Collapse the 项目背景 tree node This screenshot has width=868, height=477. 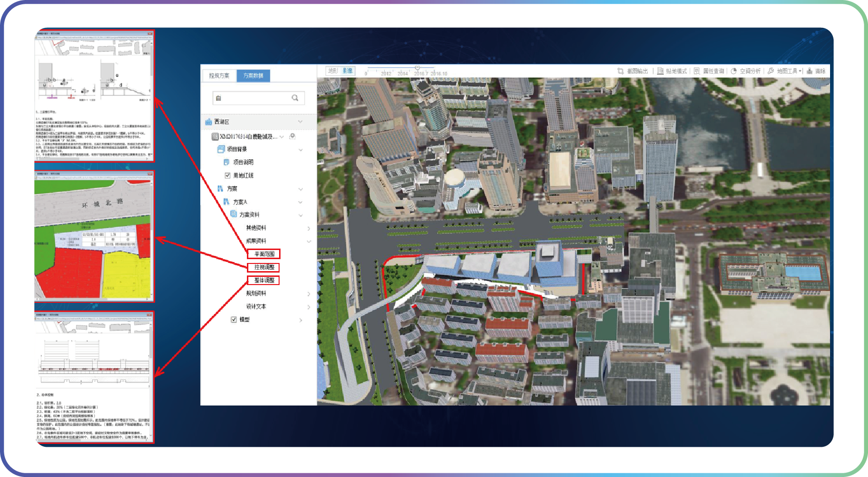[301, 150]
